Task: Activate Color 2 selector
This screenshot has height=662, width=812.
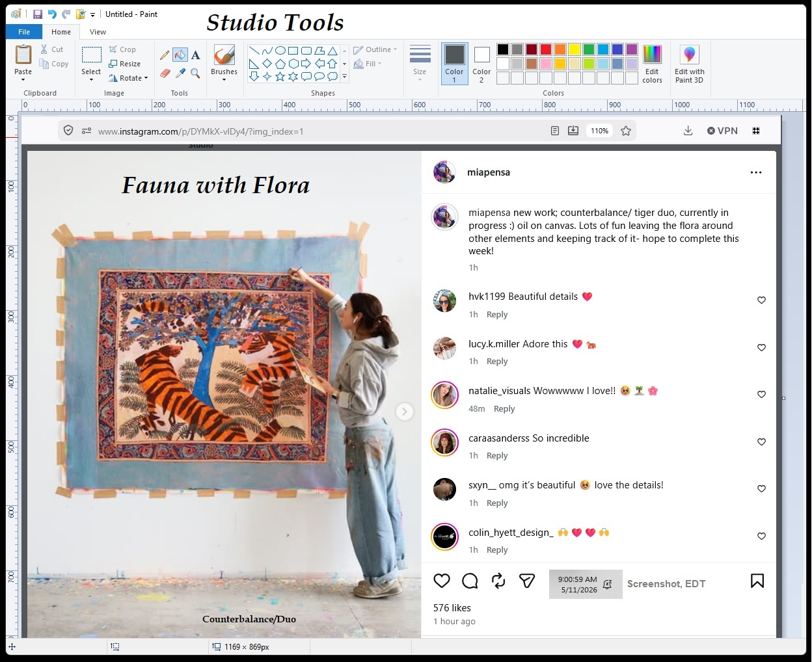Action: tap(481, 64)
